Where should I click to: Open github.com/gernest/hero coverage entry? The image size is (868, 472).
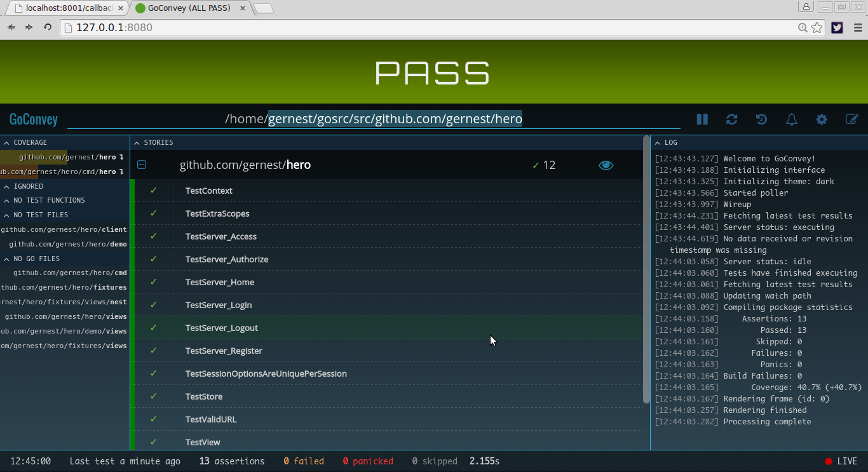pyautogui.click(x=64, y=157)
